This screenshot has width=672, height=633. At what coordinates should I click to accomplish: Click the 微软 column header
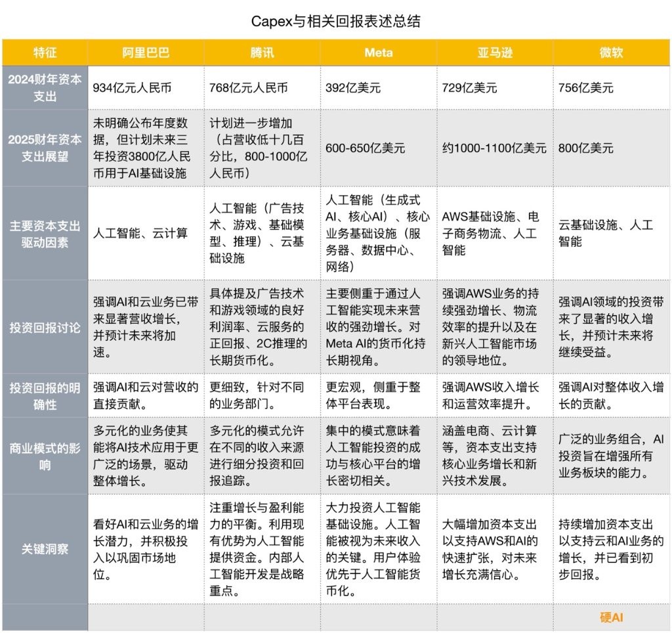[x=612, y=53]
